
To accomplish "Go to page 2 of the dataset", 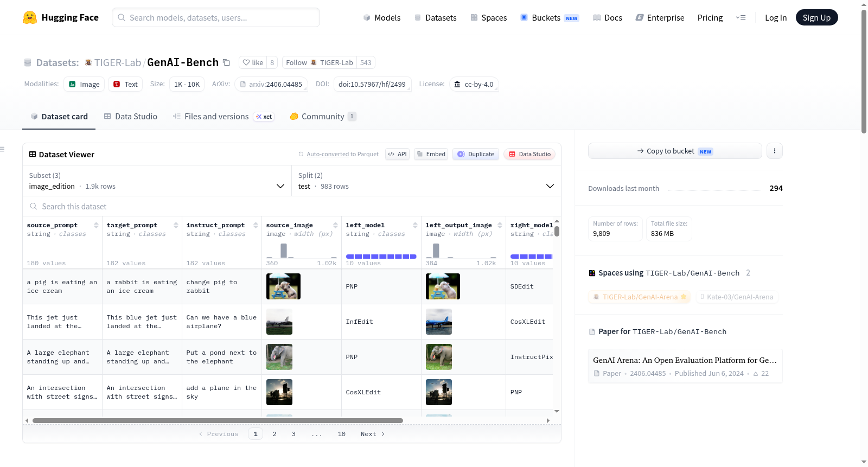I will click(x=275, y=434).
